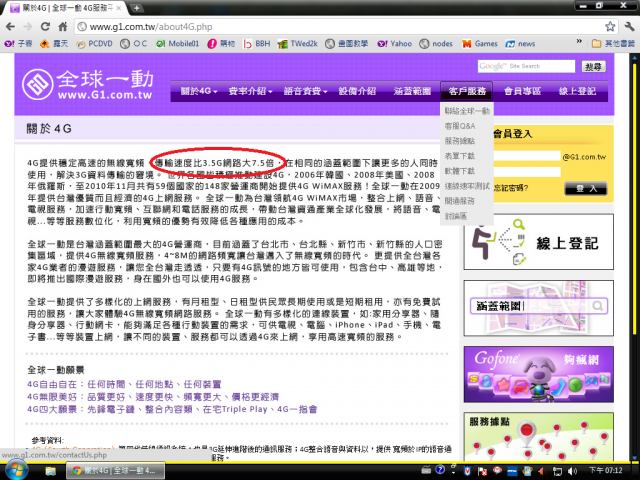Open the 4G四大願景 vision link
Screen dimensions: 640x480
(x=172, y=409)
